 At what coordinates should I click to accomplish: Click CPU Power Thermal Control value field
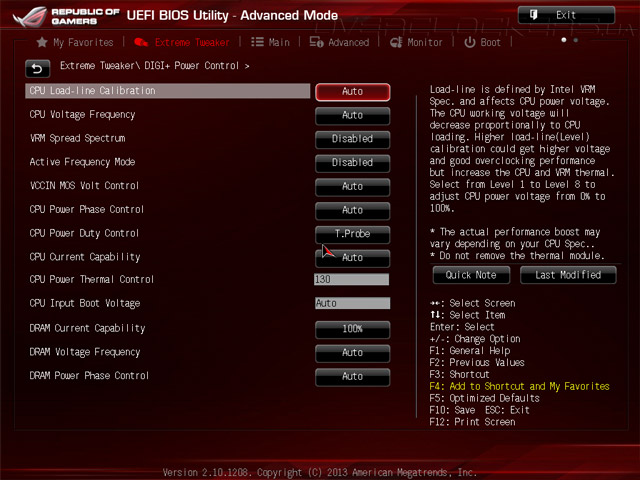click(x=352, y=280)
